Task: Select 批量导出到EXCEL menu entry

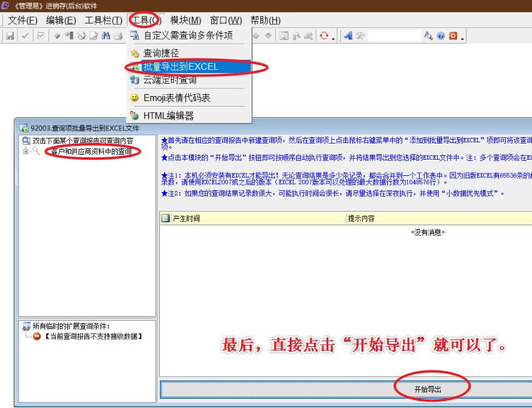Action: click(181, 67)
